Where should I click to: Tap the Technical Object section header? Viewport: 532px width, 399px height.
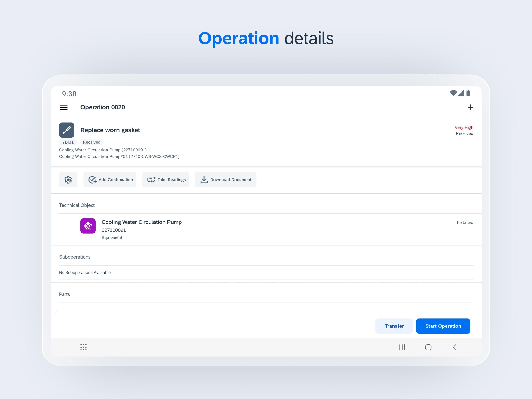(77, 205)
